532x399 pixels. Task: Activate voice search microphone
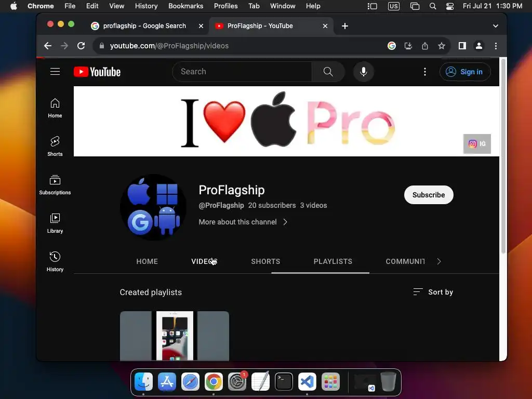click(x=363, y=72)
